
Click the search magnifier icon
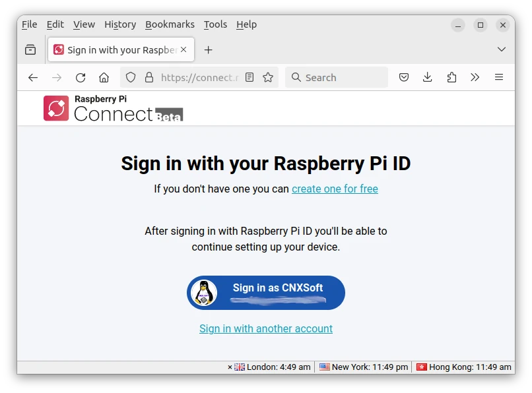point(296,77)
